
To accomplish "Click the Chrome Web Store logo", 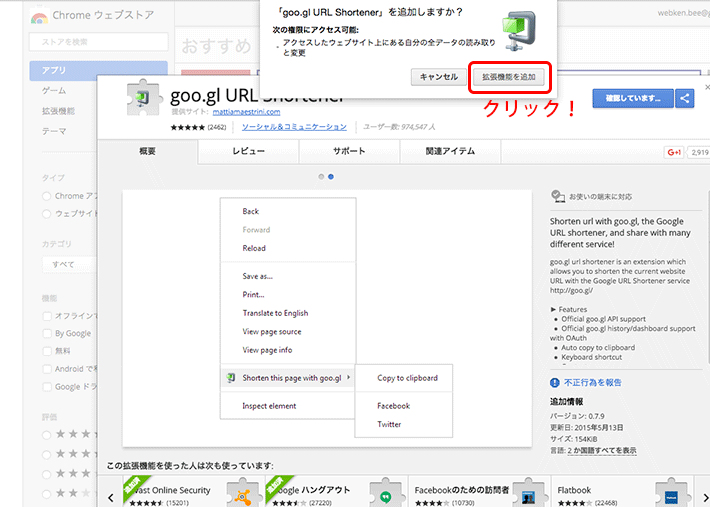I will tap(39, 17).
